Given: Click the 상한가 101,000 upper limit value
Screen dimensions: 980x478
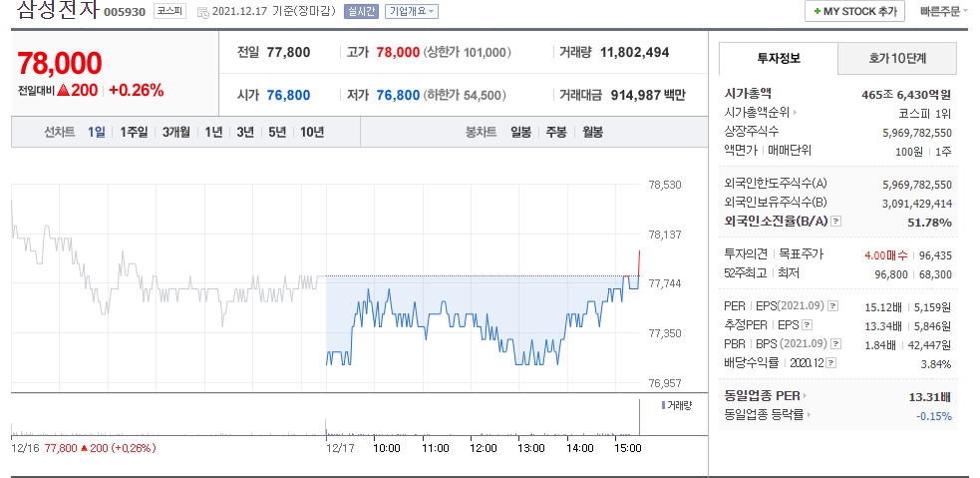Looking at the screenshot, I should pyautogui.click(x=467, y=53).
